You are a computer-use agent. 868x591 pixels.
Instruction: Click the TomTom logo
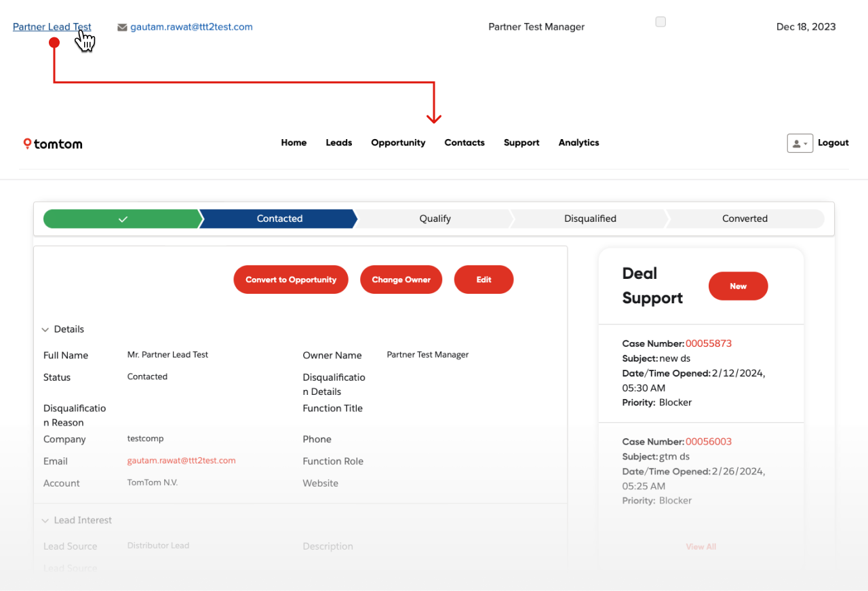pos(53,144)
